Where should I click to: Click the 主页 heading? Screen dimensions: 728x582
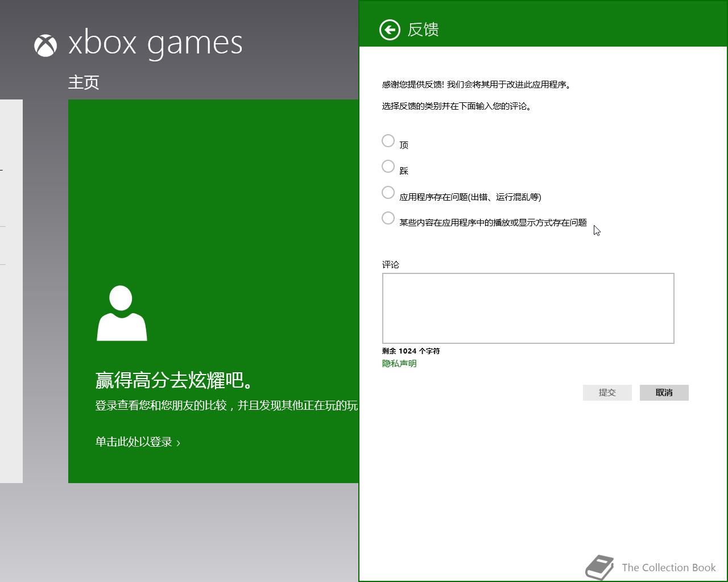tap(84, 82)
